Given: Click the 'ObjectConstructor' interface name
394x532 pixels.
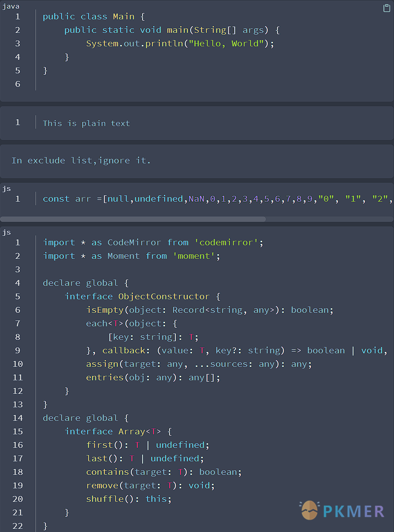Looking at the screenshot, I should tap(164, 297).
